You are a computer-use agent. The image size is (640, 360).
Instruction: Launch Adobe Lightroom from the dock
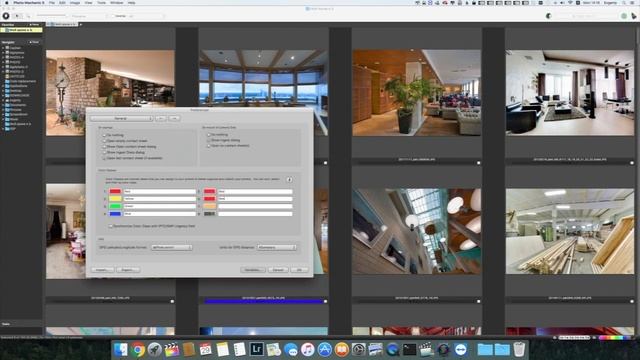257,350
